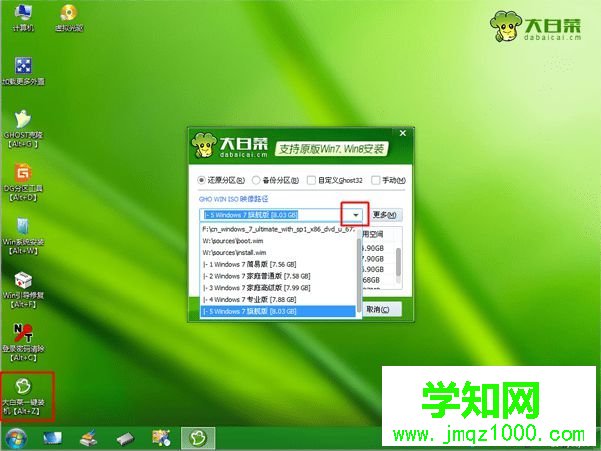Launch the Win system install (Alt+W) icon
The height and width of the screenshot is (451, 601).
[23, 236]
